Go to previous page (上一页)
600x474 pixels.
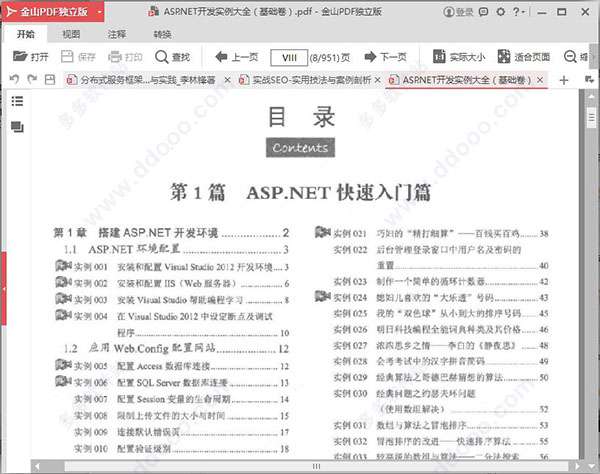tap(235, 57)
